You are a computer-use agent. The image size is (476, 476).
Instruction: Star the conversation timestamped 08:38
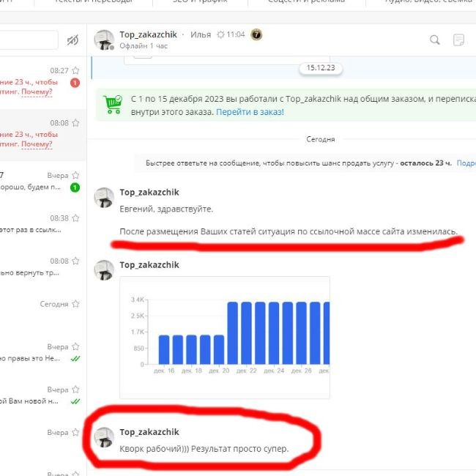point(75,218)
